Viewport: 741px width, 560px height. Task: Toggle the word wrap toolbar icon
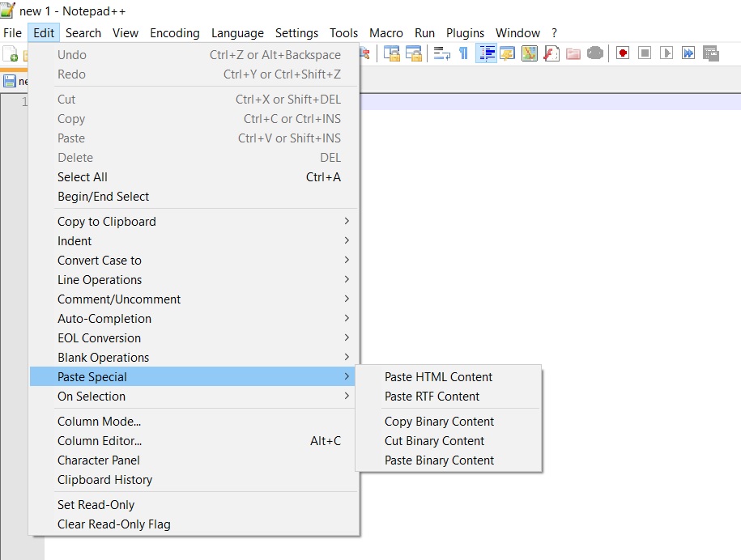(442, 53)
